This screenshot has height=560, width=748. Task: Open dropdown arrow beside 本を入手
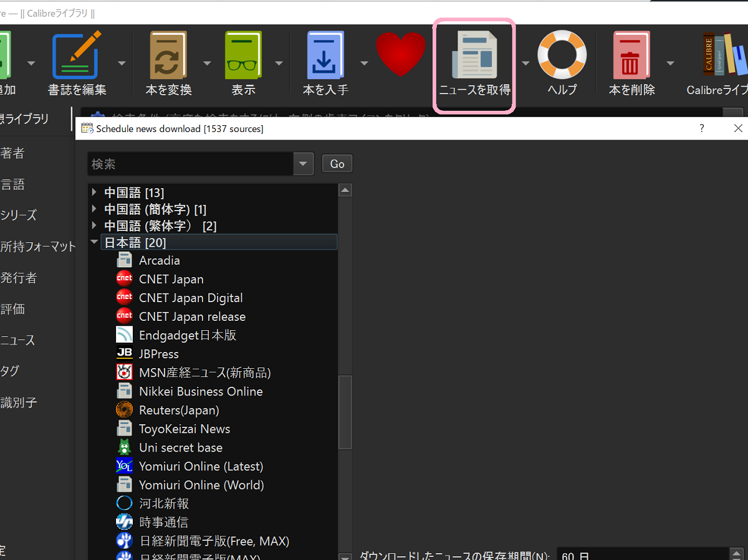pyautogui.click(x=364, y=64)
